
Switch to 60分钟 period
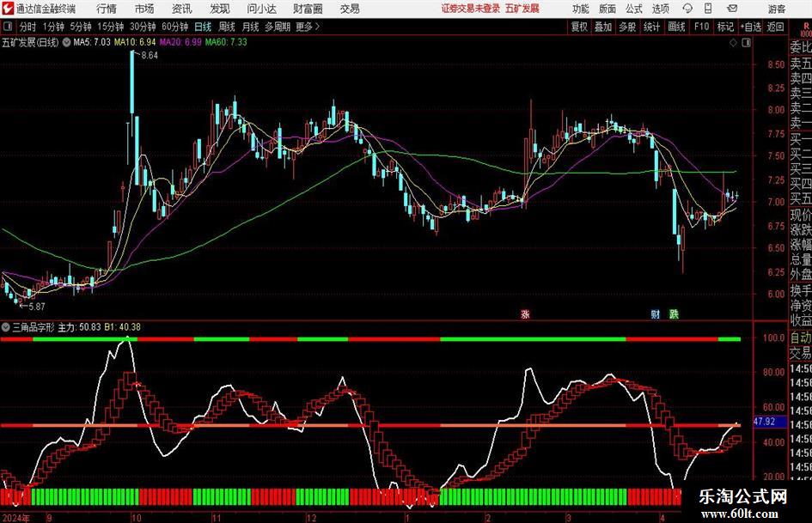pos(174,27)
